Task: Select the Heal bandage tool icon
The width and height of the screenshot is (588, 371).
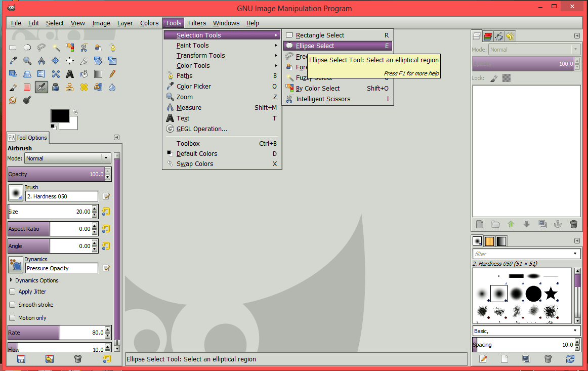Action: (x=84, y=88)
